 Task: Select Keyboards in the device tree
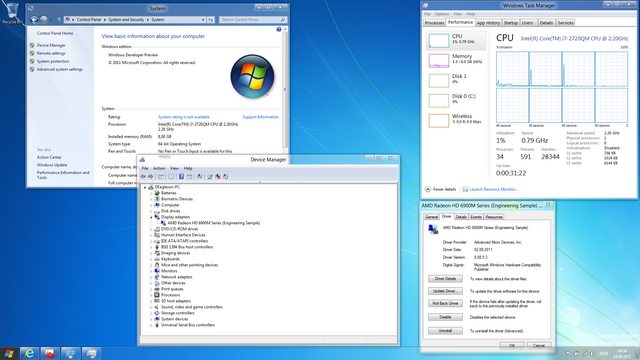(x=170, y=259)
